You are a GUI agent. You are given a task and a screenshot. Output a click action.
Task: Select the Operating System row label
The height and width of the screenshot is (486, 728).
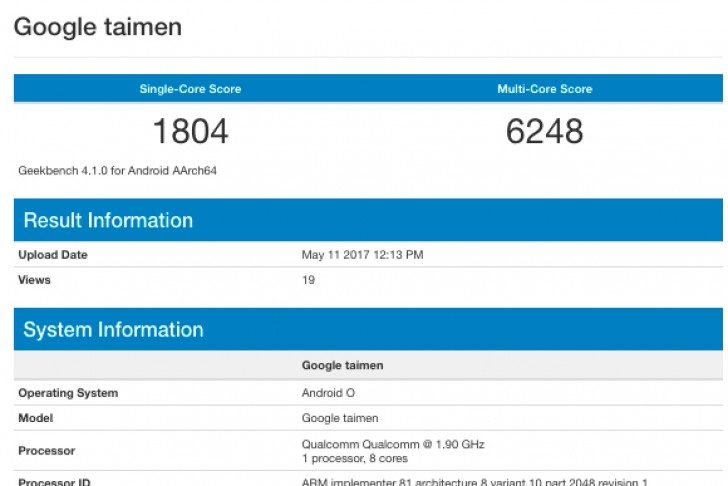[68, 393]
